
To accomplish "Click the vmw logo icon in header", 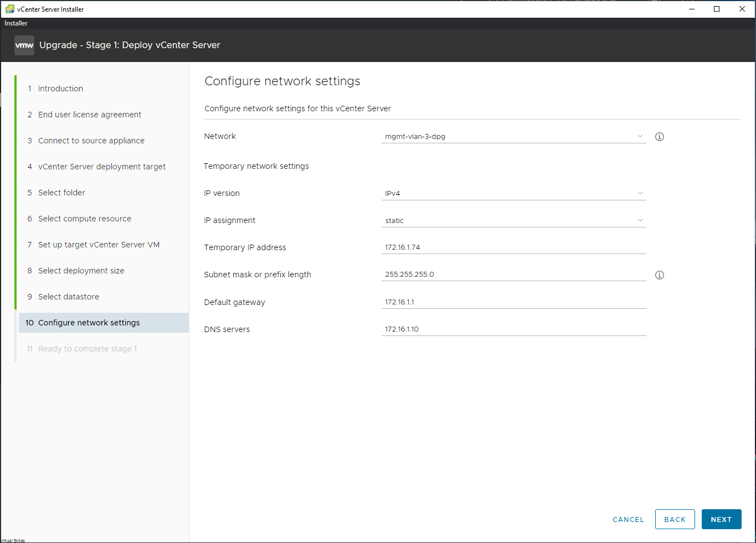I will click(x=24, y=45).
